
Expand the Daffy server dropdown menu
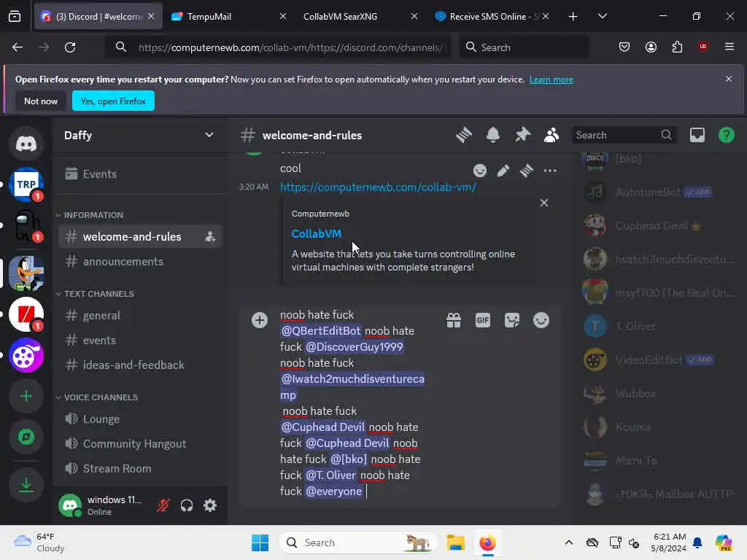pos(209,135)
